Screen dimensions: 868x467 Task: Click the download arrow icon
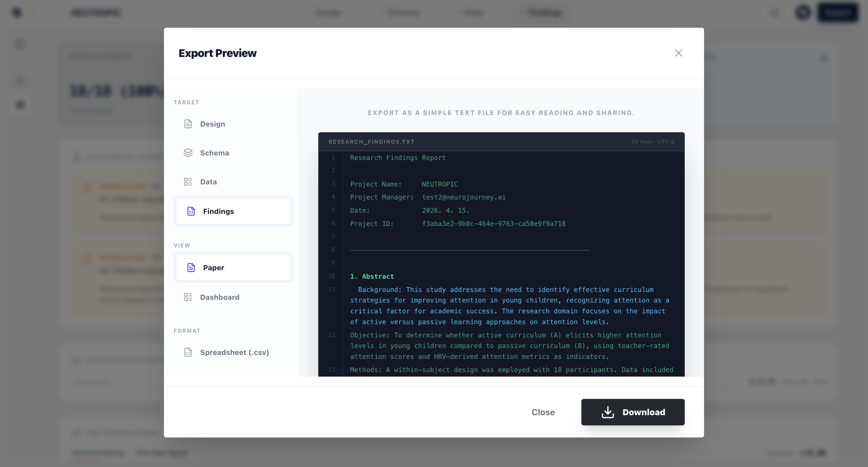click(608, 412)
